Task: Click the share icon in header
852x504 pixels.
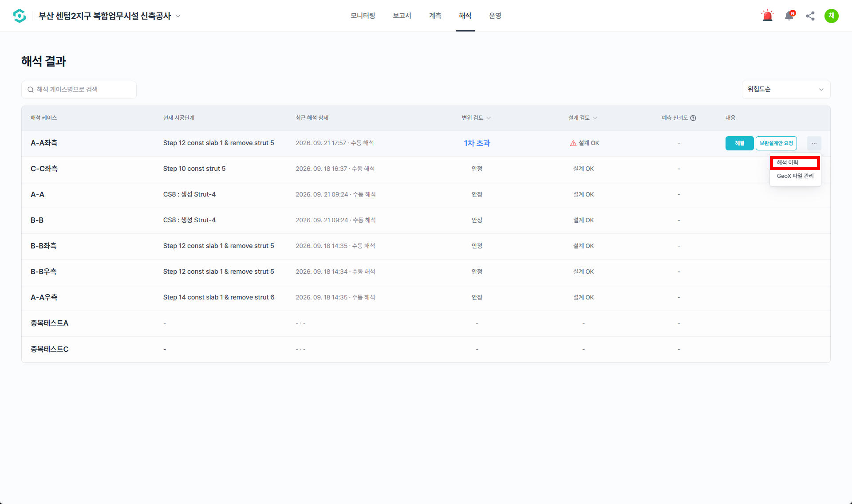Action: pyautogui.click(x=810, y=16)
